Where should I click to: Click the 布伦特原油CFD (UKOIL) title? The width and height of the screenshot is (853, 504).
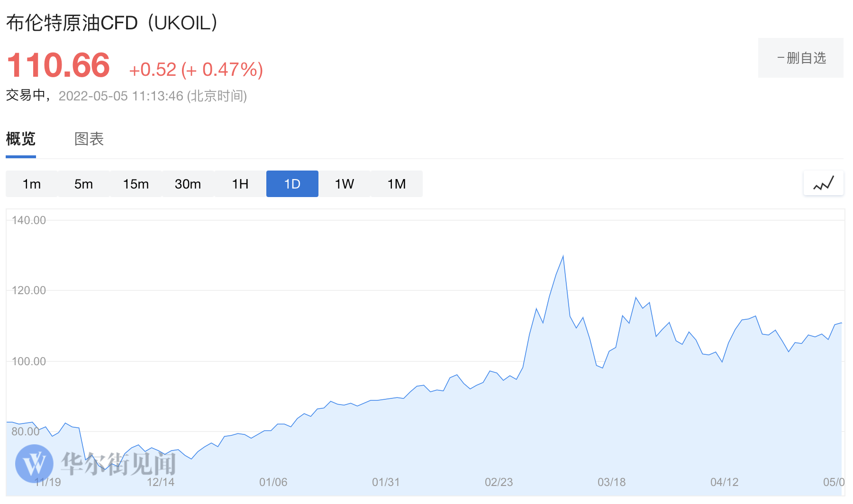pyautogui.click(x=112, y=23)
